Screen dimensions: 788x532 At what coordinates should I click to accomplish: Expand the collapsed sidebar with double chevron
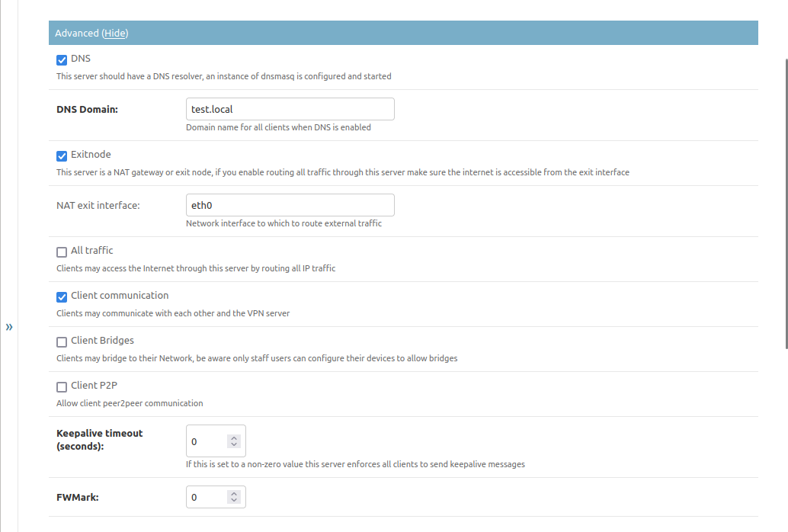[x=9, y=327]
